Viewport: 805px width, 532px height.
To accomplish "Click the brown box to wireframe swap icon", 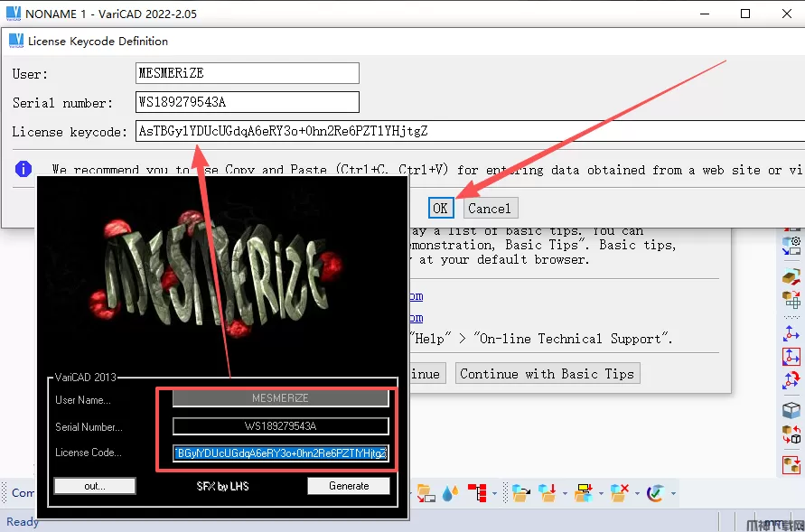I will pyautogui.click(x=791, y=434).
